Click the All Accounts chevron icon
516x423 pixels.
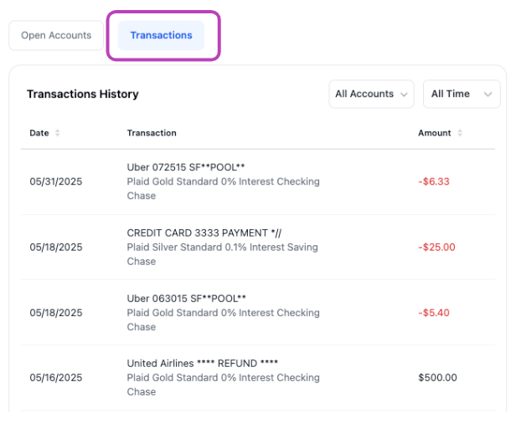[x=404, y=94]
